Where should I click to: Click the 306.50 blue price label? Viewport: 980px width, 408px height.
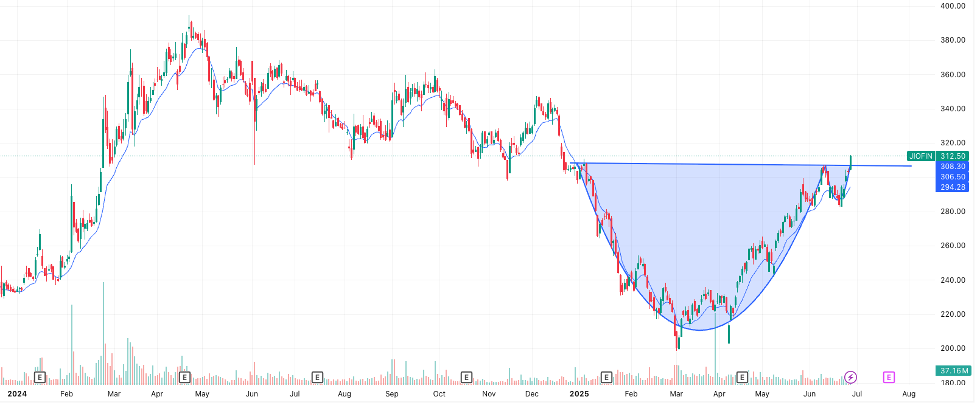[x=953, y=177]
